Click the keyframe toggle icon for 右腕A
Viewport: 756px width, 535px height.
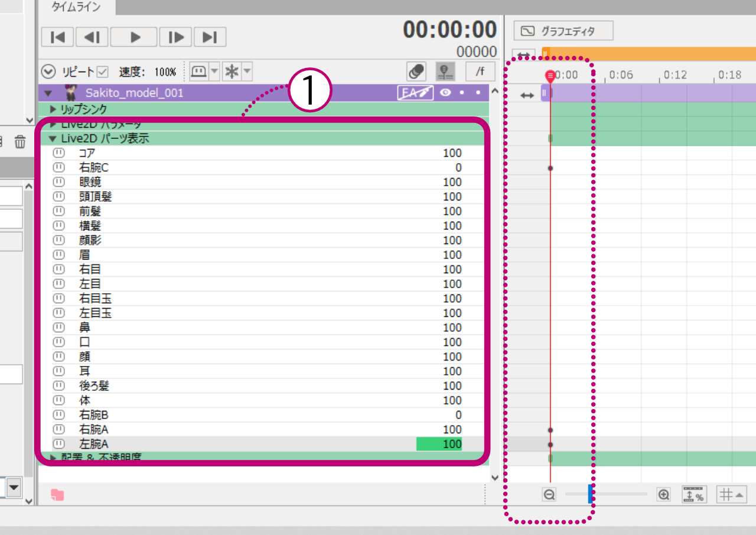[x=58, y=429]
